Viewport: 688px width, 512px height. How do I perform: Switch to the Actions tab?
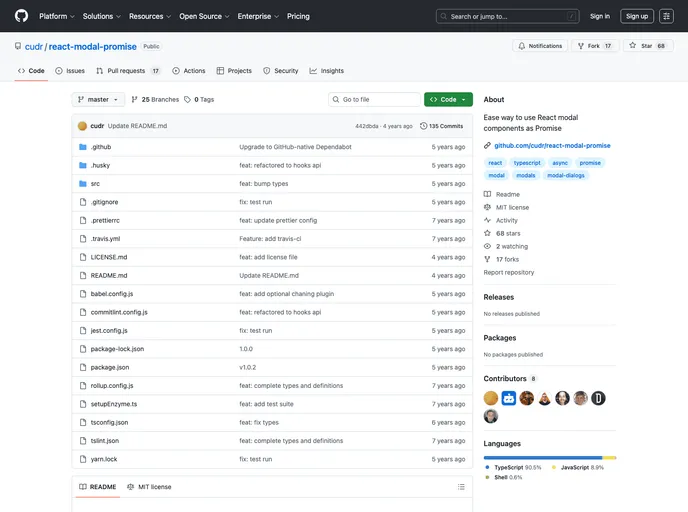[189, 71]
